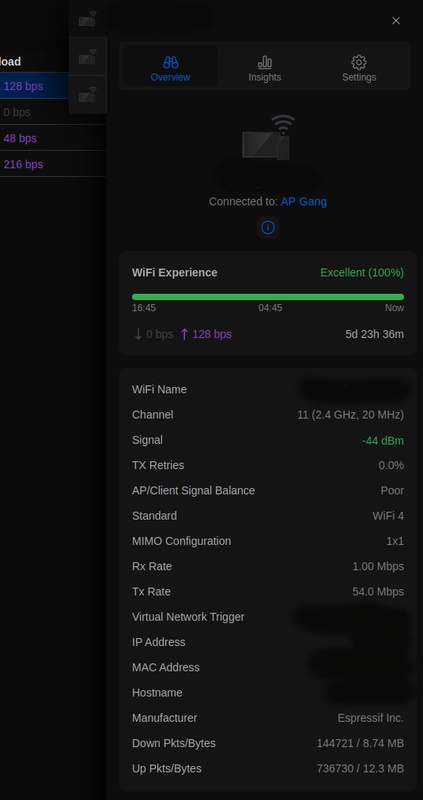Select the large wireless client device icon

(268, 138)
